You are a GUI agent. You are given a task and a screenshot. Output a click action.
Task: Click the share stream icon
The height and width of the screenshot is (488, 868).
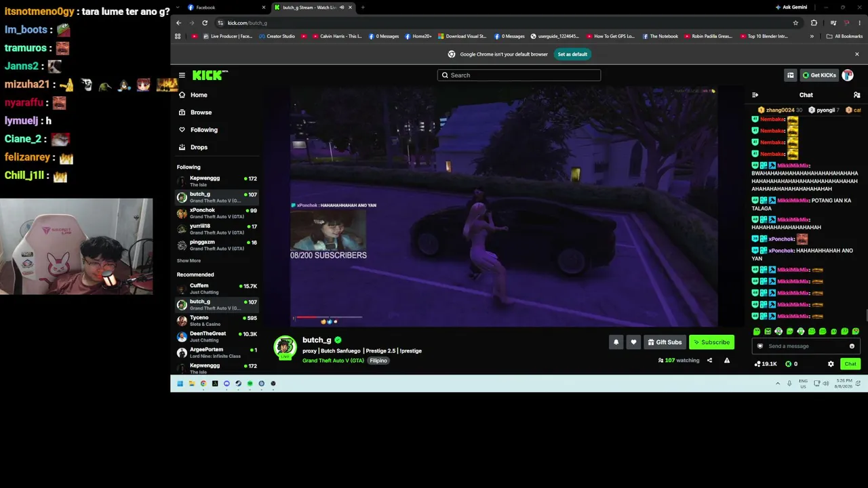point(709,361)
